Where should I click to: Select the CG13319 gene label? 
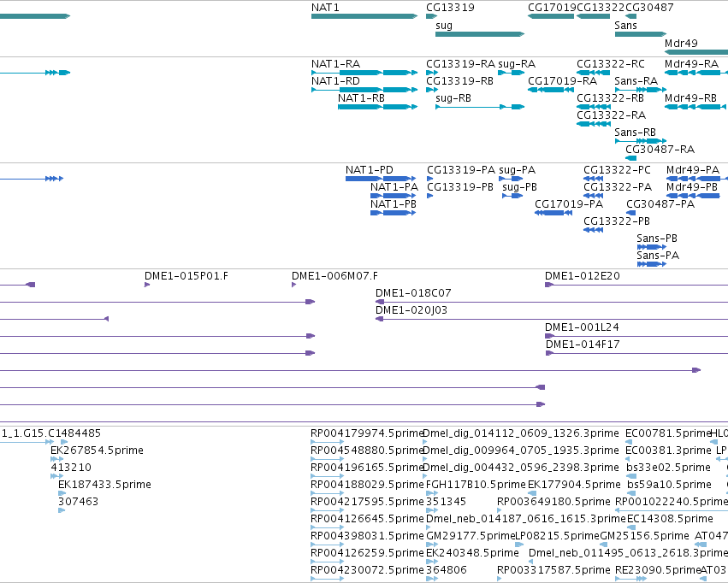[450, 8]
